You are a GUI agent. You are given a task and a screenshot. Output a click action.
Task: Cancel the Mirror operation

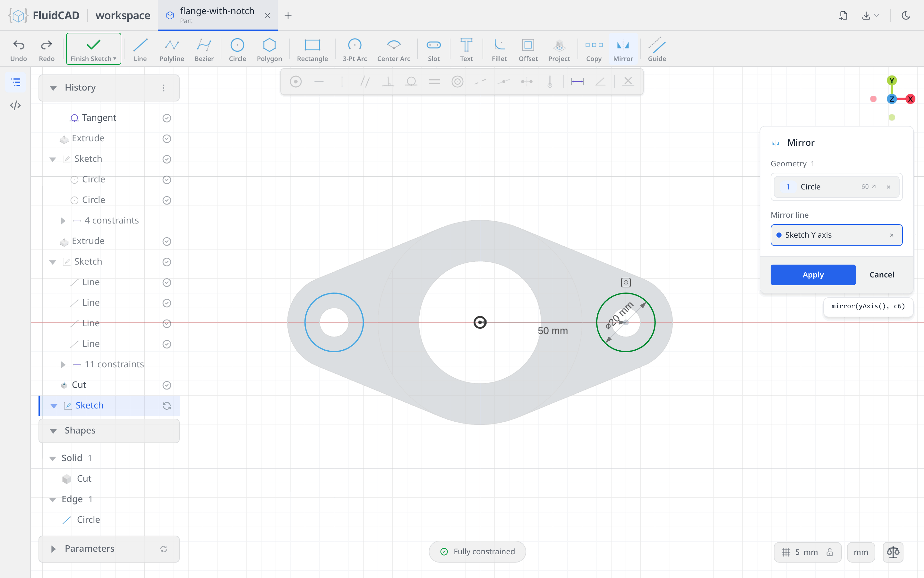[x=882, y=275]
